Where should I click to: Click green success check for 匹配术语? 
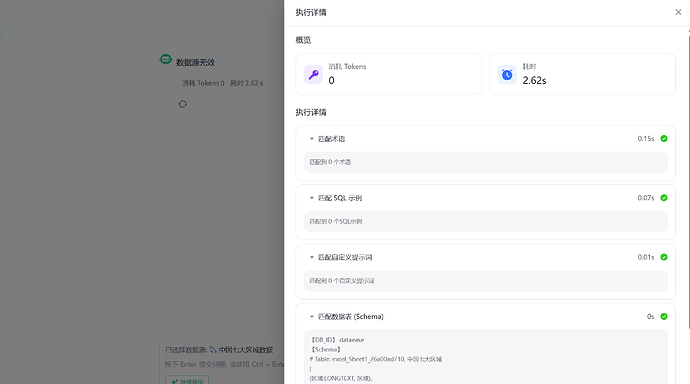click(664, 139)
